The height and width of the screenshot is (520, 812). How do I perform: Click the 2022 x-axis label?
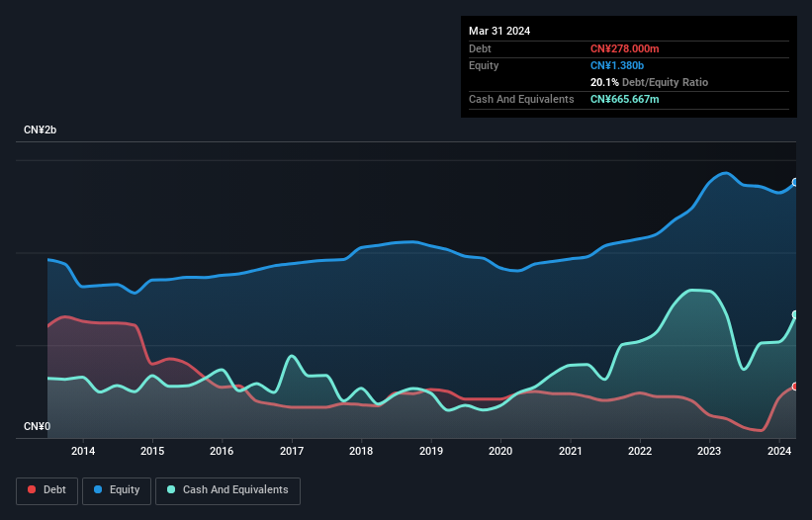(640, 451)
